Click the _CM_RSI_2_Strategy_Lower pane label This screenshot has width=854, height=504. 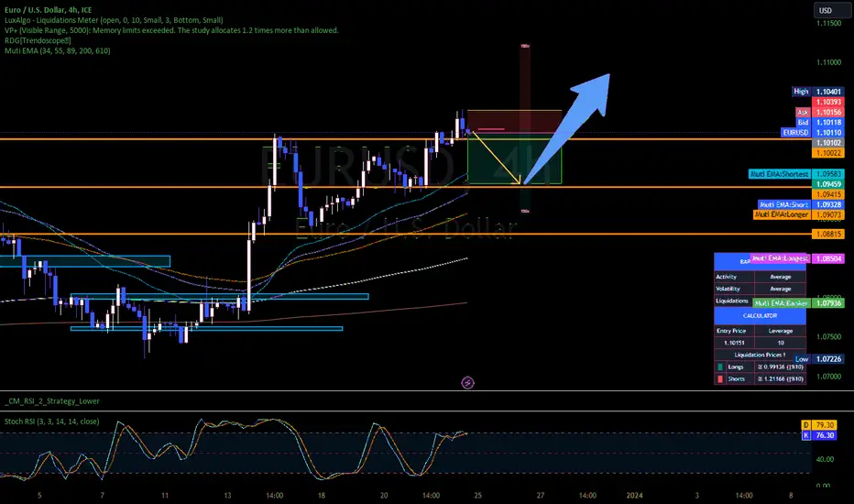[51, 401]
